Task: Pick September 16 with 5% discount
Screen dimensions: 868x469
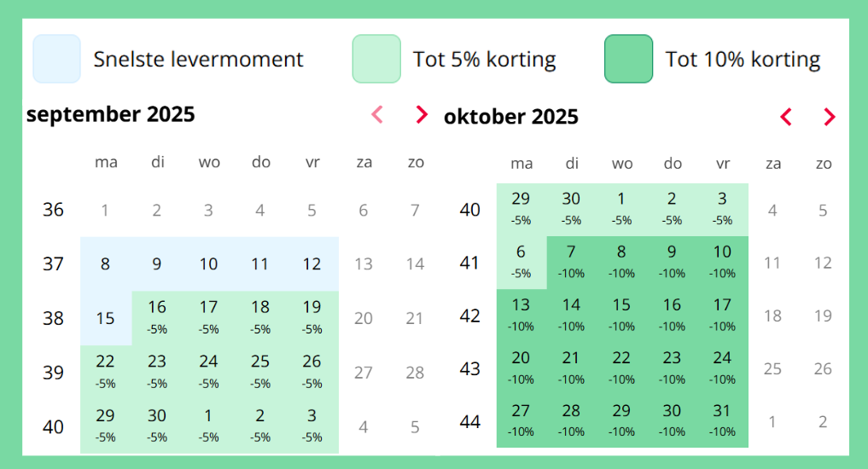Action: pos(157,316)
